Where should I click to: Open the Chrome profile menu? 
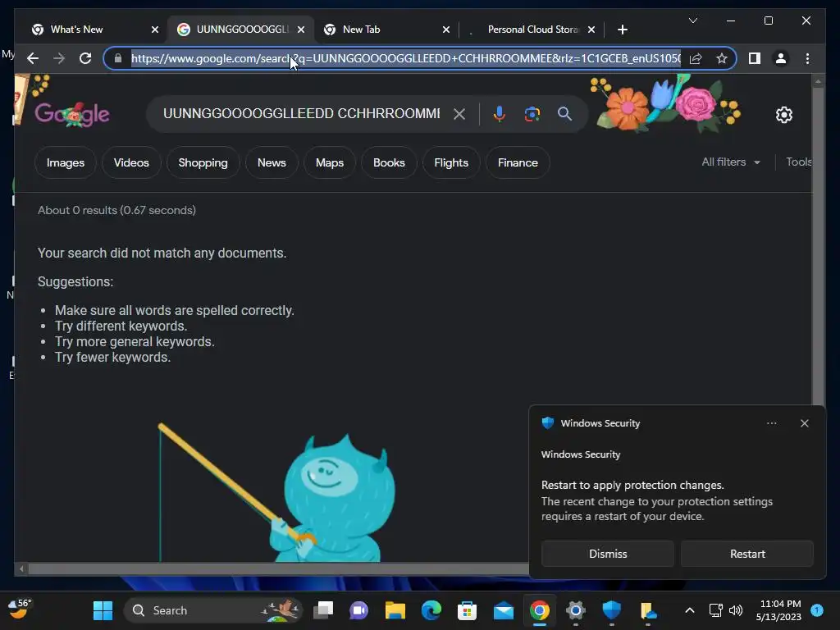point(781,58)
